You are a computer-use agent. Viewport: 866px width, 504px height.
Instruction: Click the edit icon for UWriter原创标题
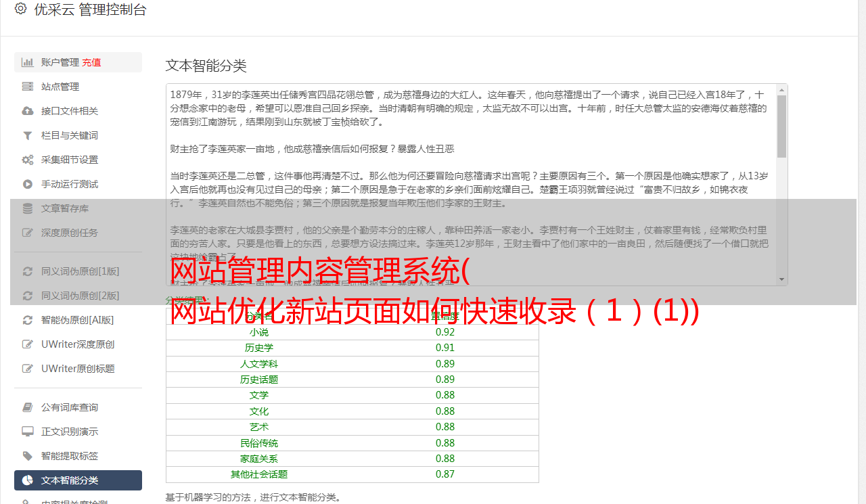[27, 369]
